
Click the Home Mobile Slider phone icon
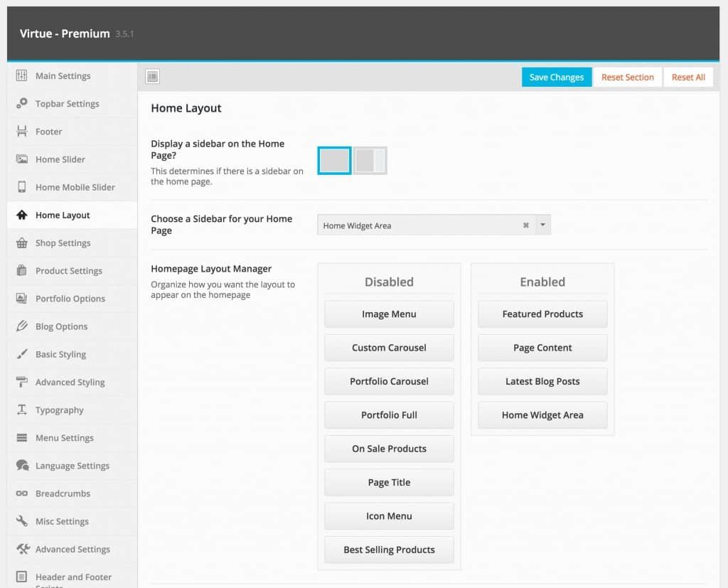[x=21, y=187]
